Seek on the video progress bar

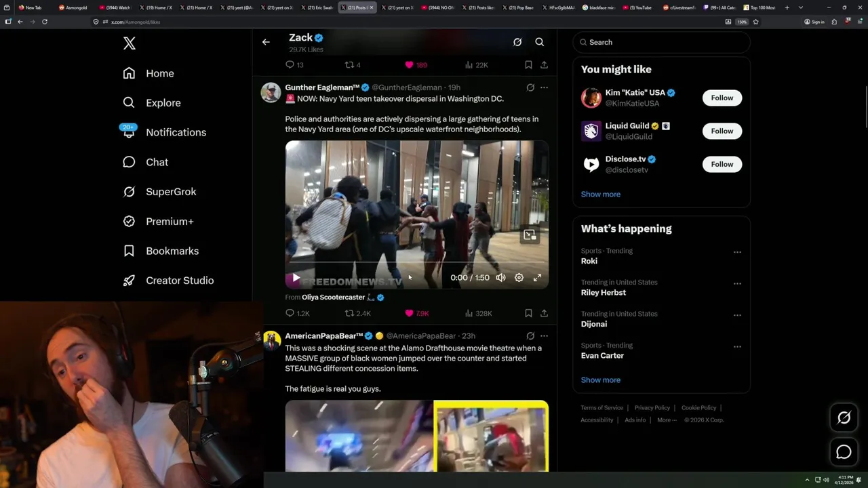[416, 262]
